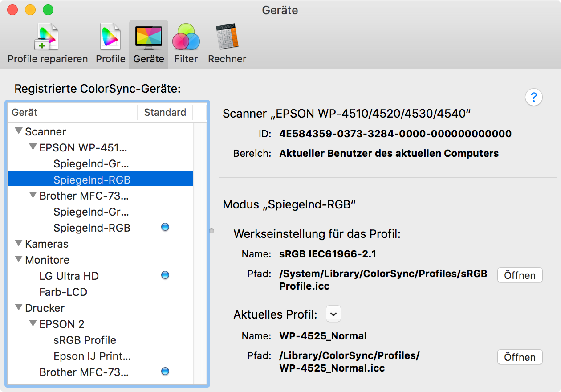Screen dimensions: 561x392
Task: Click Öffnen for the sRGB Profile.icc path
Action: pos(520,275)
